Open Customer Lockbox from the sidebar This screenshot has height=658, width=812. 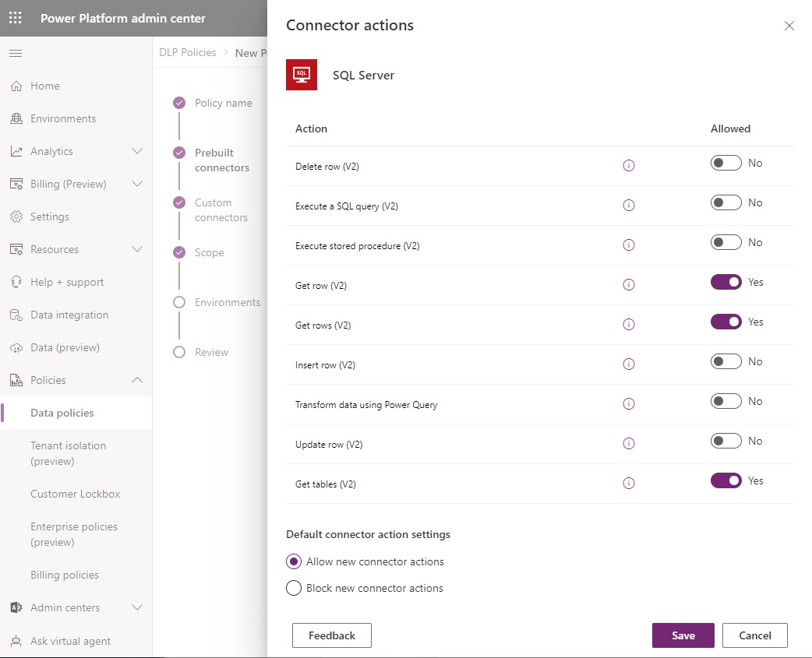coord(76,494)
